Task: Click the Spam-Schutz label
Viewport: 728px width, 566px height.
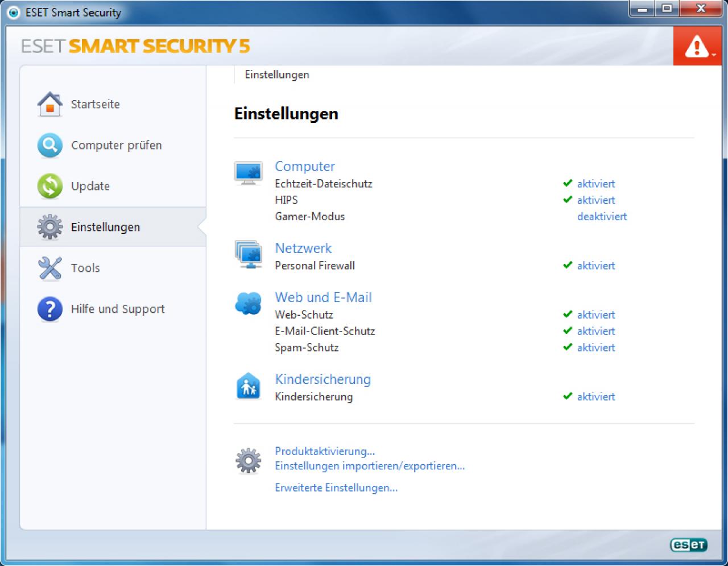Action: point(307,348)
